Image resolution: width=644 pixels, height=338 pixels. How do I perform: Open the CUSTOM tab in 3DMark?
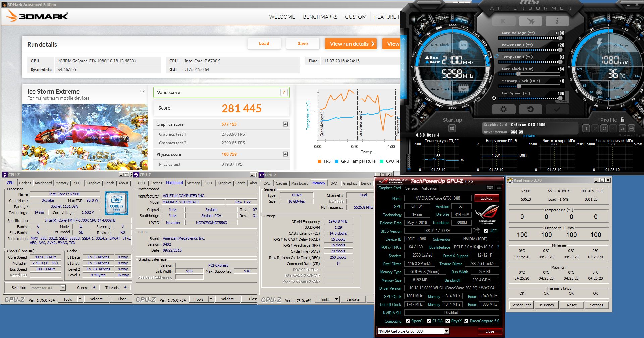(x=356, y=17)
